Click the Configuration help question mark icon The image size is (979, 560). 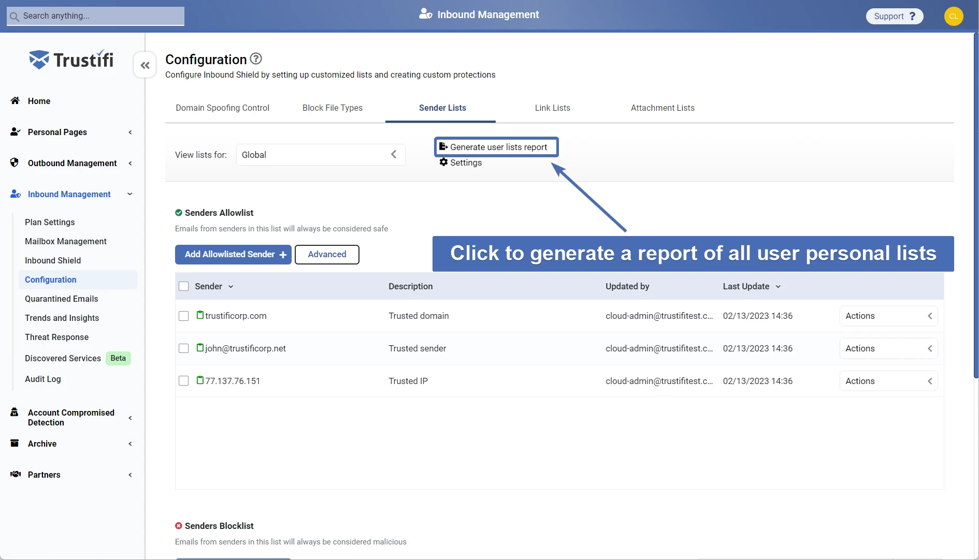tap(256, 58)
